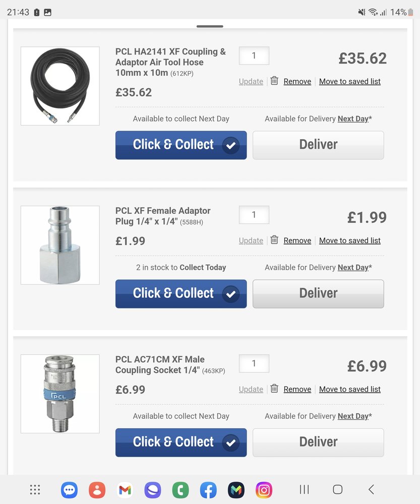Viewport: 420px width, 504px height.
Task: Click the trash icon for Male Coupling Socket
Action: click(x=274, y=389)
